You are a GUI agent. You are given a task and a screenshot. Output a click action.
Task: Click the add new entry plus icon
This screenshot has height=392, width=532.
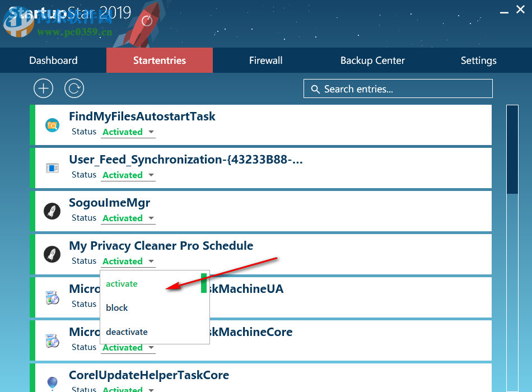[x=43, y=88]
